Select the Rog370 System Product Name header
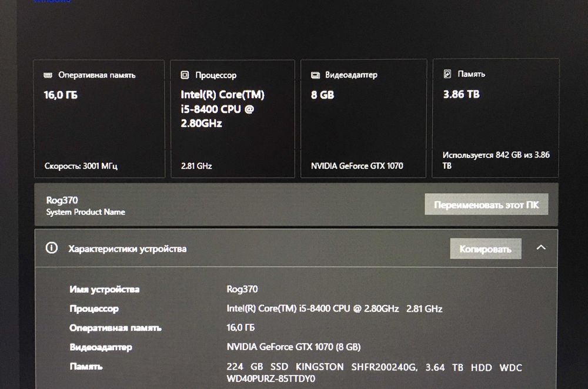The width and height of the screenshot is (588, 389). pyautogui.click(x=86, y=206)
